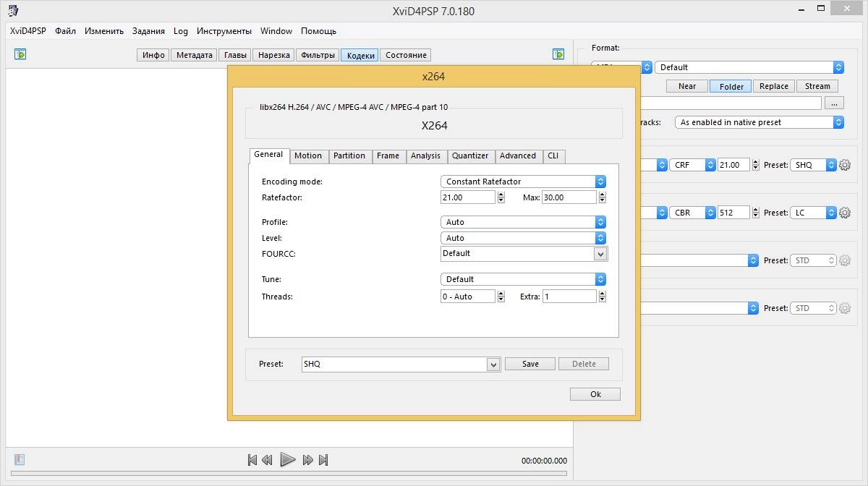This screenshot has width=868, height=486.
Task: Open the CBR mode dropdown in main window
Action: tap(692, 213)
